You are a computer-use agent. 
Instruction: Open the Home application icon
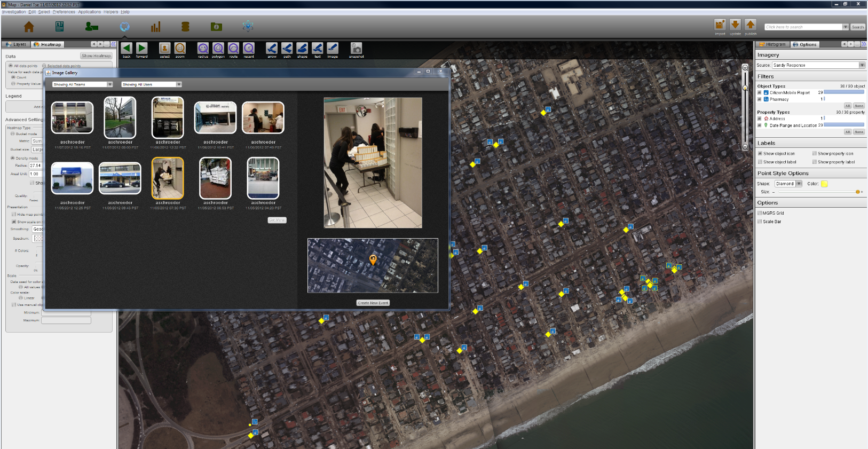tap(29, 27)
